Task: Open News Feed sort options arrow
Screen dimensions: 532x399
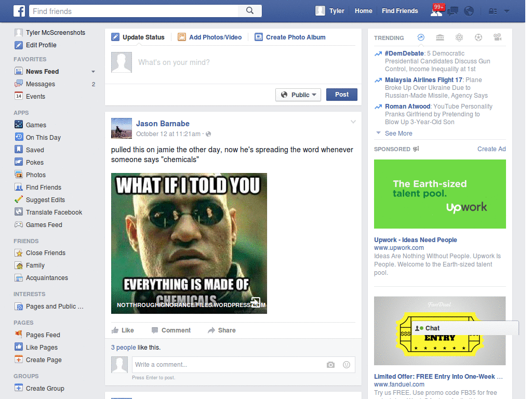Action: tap(94, 72)
